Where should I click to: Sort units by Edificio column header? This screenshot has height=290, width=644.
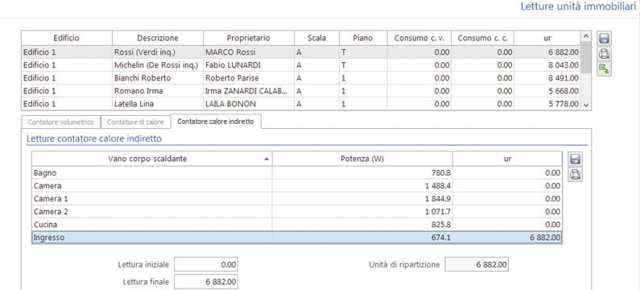point(67,38)
